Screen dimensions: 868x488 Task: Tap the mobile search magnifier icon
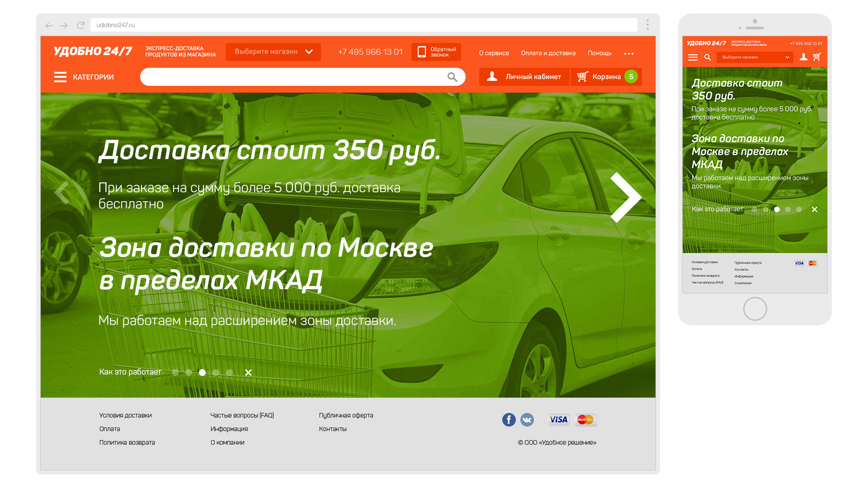click(x=708, y=57)
